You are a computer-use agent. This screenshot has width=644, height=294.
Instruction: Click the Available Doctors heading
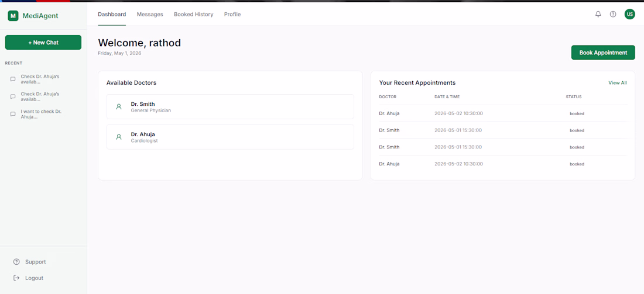(131, 83)
